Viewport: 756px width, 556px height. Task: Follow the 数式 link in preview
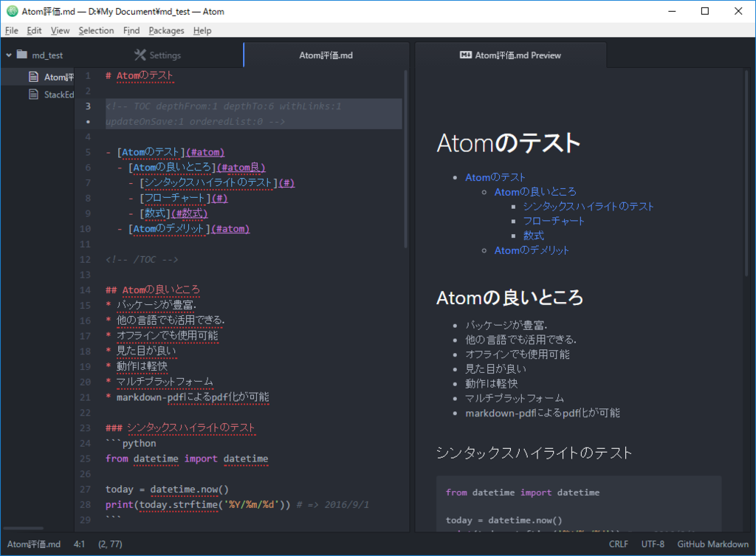(x=533, y=236)
